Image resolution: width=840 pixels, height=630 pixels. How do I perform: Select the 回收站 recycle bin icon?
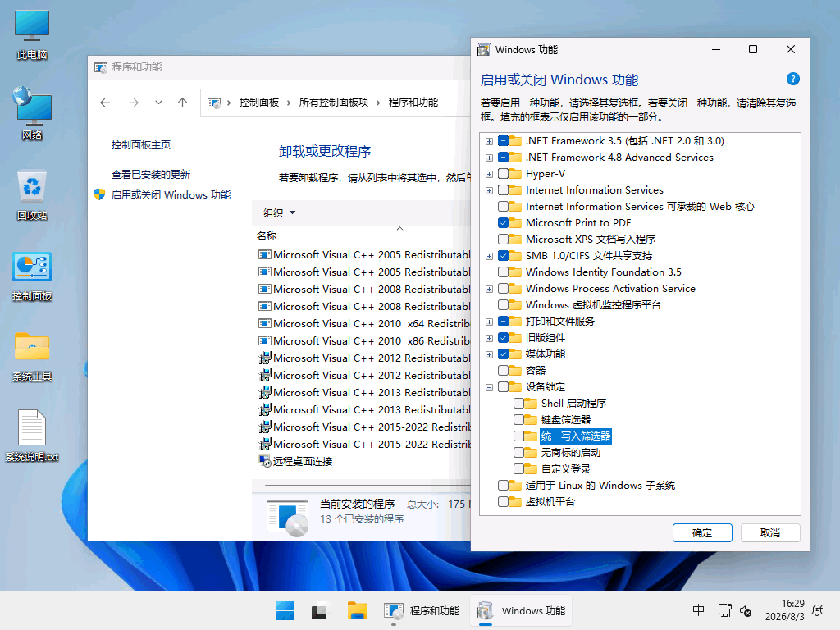pos(32,195)
